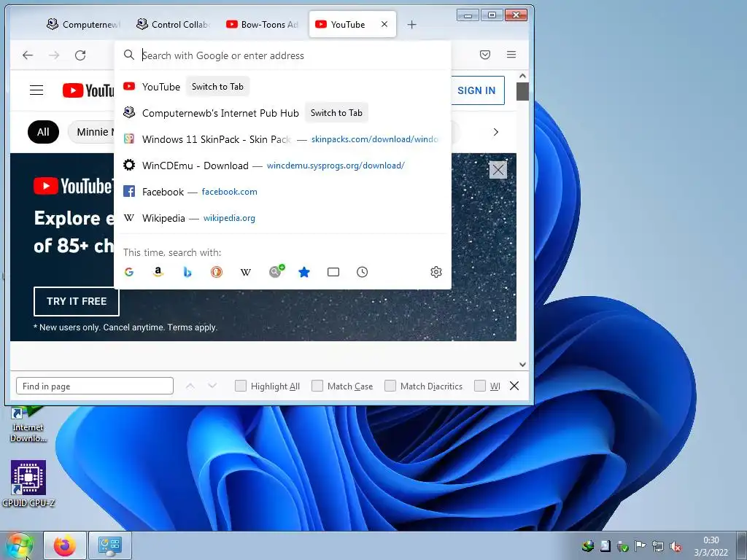
Task: Click the add search engine icon
Action: (276, 271)
